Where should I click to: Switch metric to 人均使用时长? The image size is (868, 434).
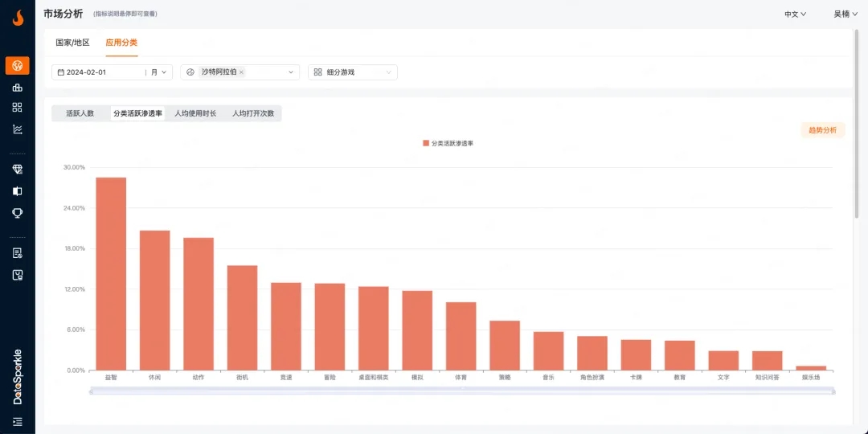pyautogui.click(x=195, y=113)
